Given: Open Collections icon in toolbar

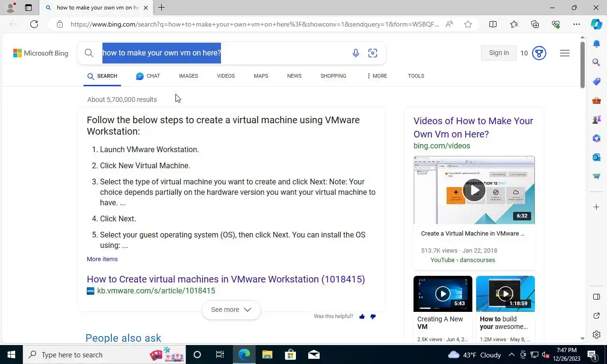Looking at the screenshot, I should coord(535,24).
